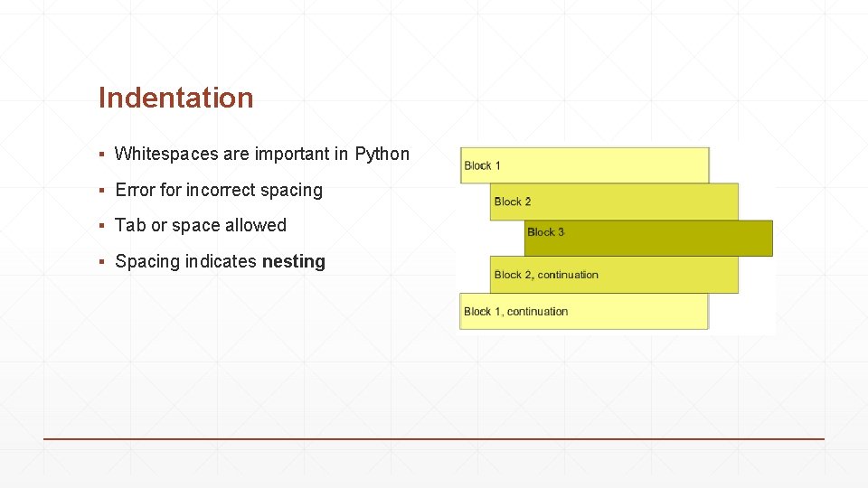Click the bullet marker beside "Error for incorrect spacing"

coord(102,191)
